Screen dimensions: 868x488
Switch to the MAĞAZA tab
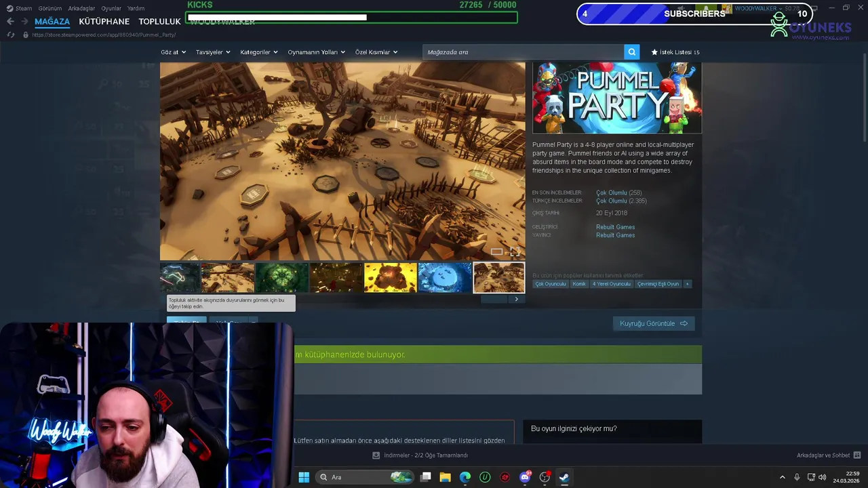(x=52, y=22)
